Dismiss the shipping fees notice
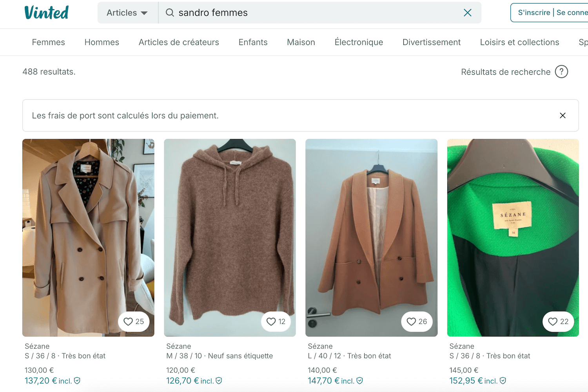This screenshot has width=588, height=392. click(563, 116)
